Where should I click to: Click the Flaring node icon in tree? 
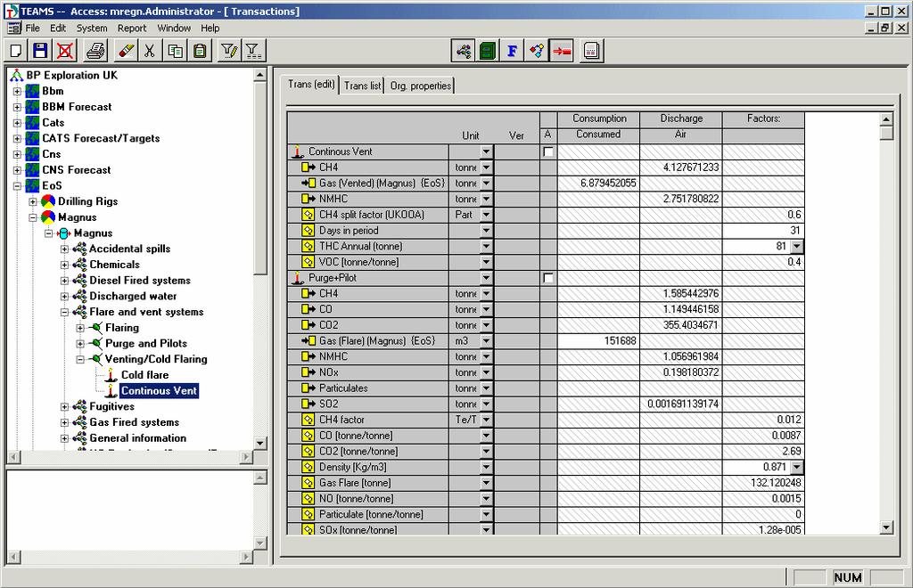click(x=95, y=328)
